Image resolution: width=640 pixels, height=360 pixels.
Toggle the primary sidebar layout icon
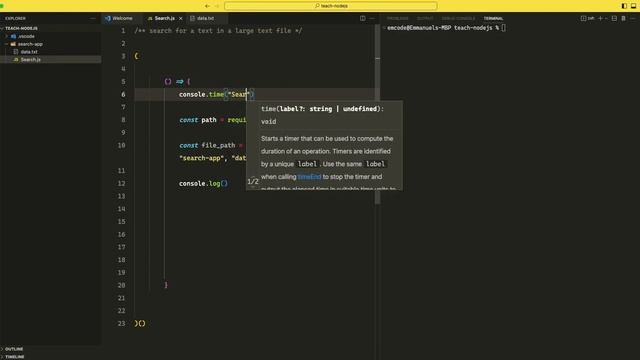624,6
